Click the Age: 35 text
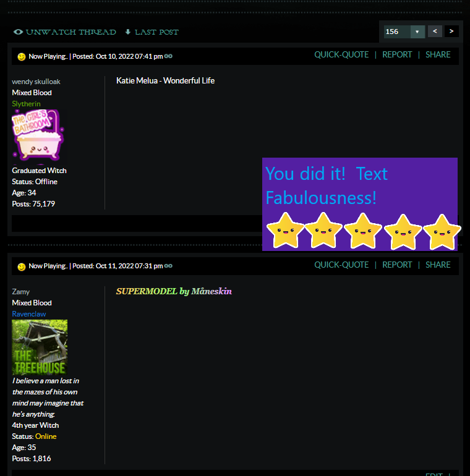Screen dimensions: 470x476 coord(24,448)
